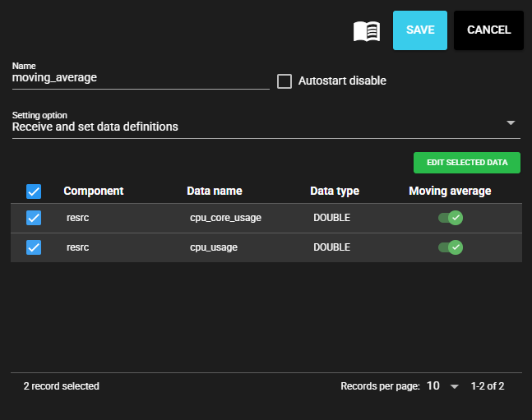
Task: Click the Moving average column header
Action: pos(450,192)
